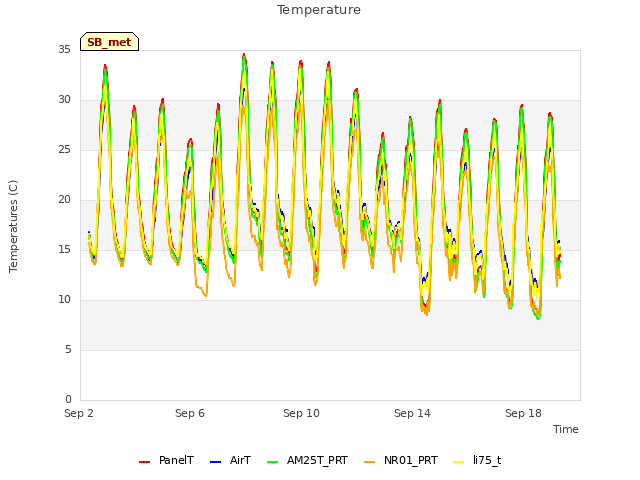Click the SB_met annotation box
640x480 pixels.
[x=109, y=42]
